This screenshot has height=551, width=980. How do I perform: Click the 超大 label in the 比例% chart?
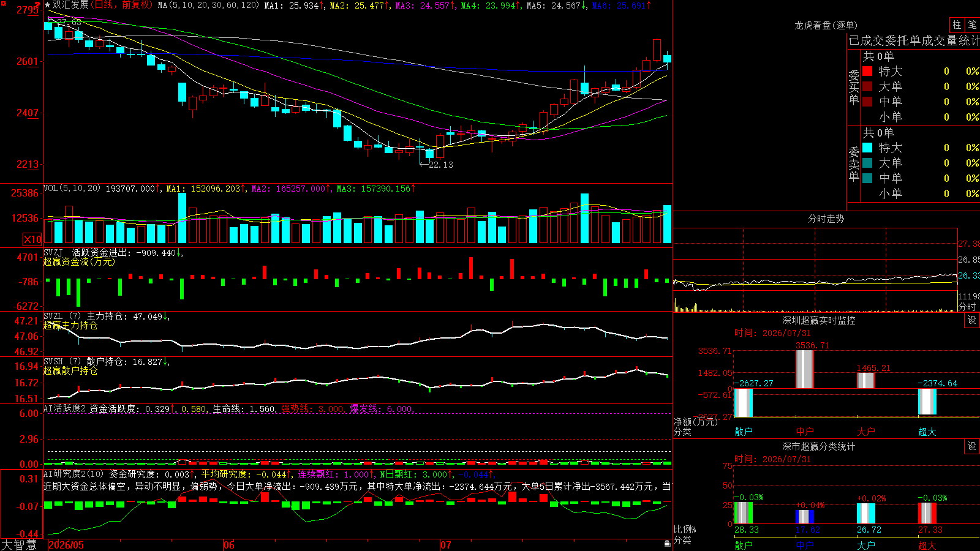click(x=927, y=545)
